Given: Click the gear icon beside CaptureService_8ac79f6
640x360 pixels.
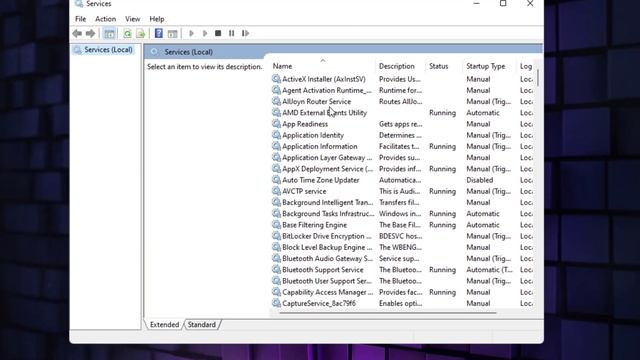Looking at the screenshot, I should (x=276, y=303).
